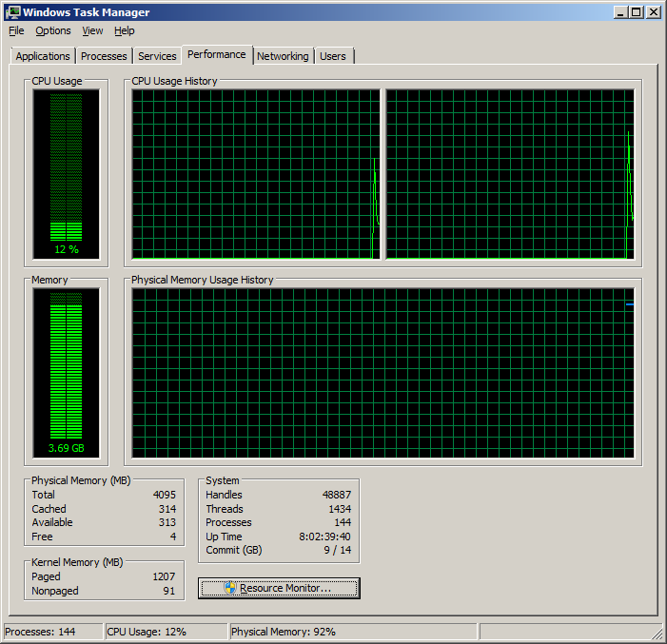This screenshot has width=667, height=644.
Task: Click the Physical Memory Total value 4095
Action: pyautogui.click(x=165, y=495)
